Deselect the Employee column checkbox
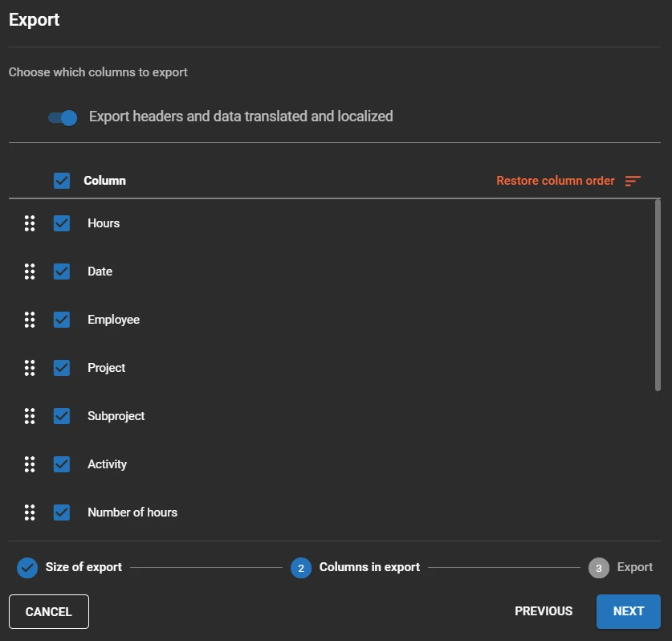The width and height of the screenshot is (672, 641). [x=62, y=320]
